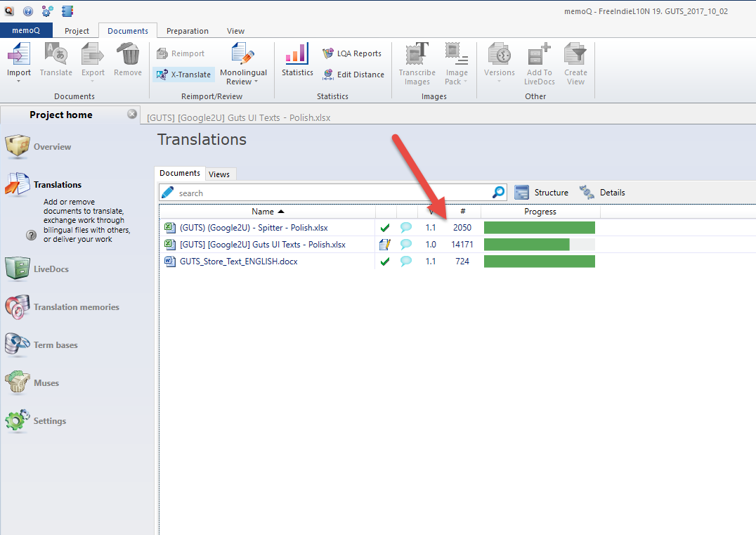The image size is (756, 535).
Task: Click the Create View funnel icon
Action: (x=575, y=54)
